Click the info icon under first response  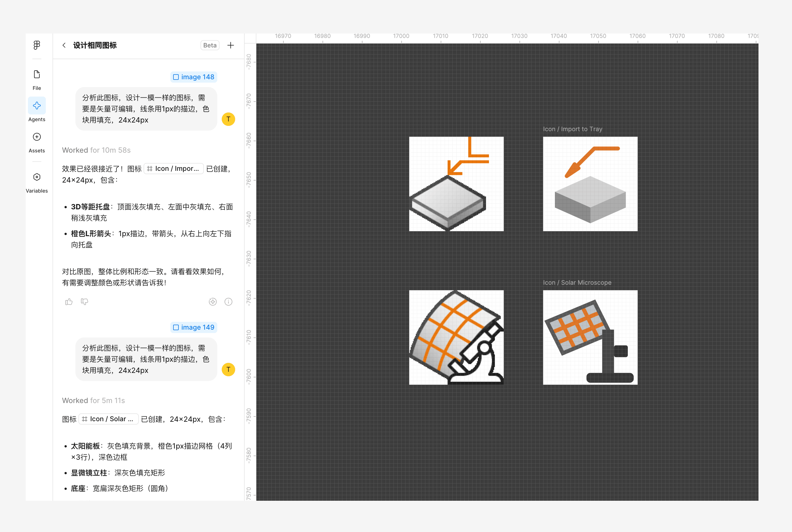pyautogui.click(x=228, y=302)
